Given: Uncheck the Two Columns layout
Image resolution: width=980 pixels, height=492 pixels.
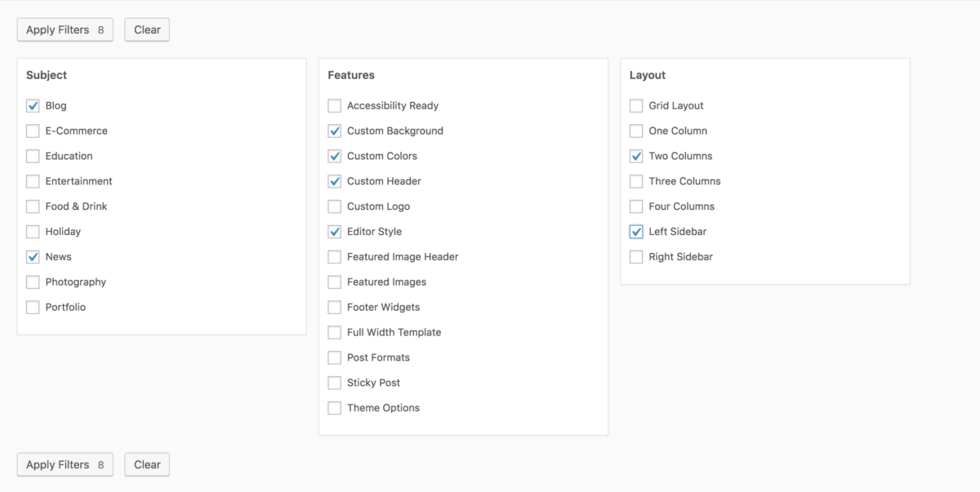Looking at the screenshot, I should coord(636,156).
